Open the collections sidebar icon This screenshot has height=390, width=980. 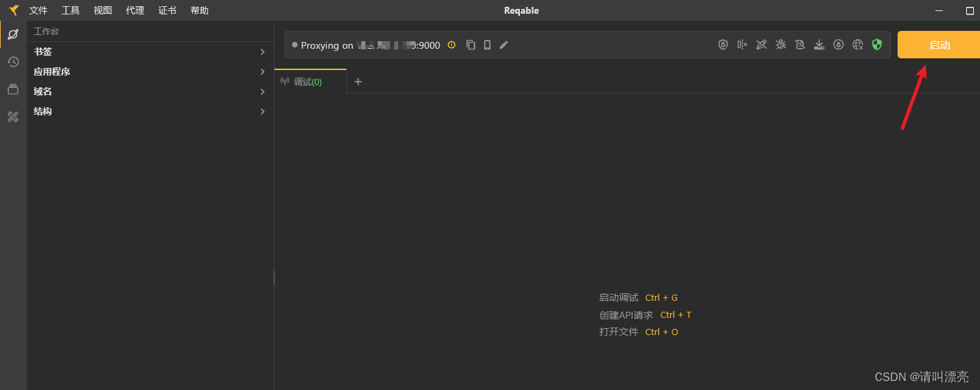pyautogui.click(x=13, y=89)
